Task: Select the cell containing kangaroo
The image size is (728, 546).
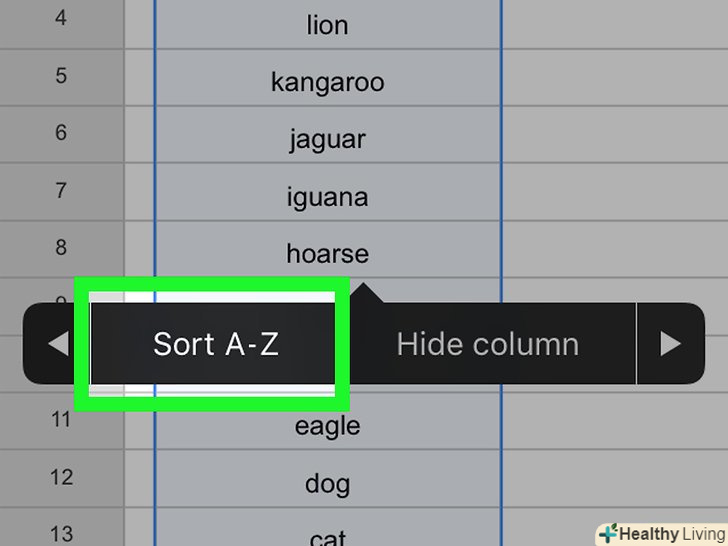Action: tap(327, 82)
